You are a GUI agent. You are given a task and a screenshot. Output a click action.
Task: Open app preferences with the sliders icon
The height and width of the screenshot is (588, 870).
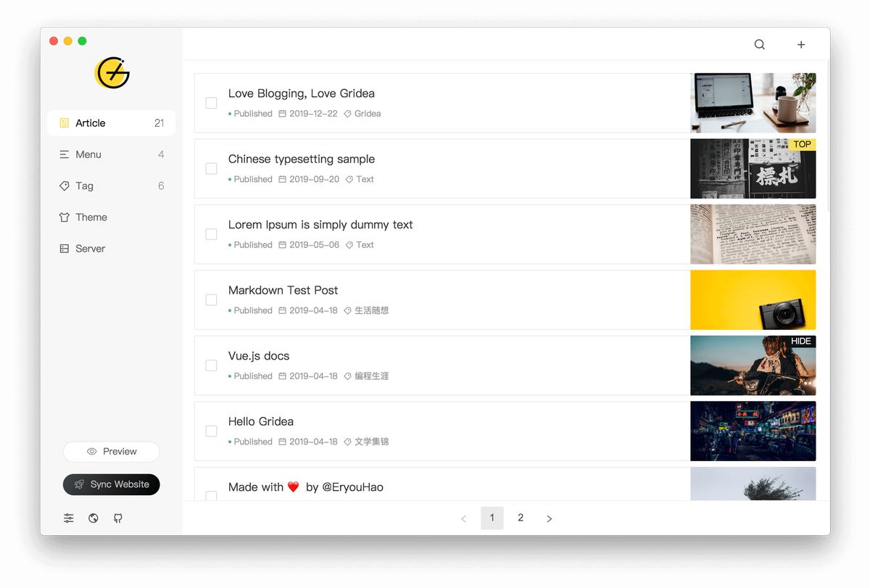point(68,518)
